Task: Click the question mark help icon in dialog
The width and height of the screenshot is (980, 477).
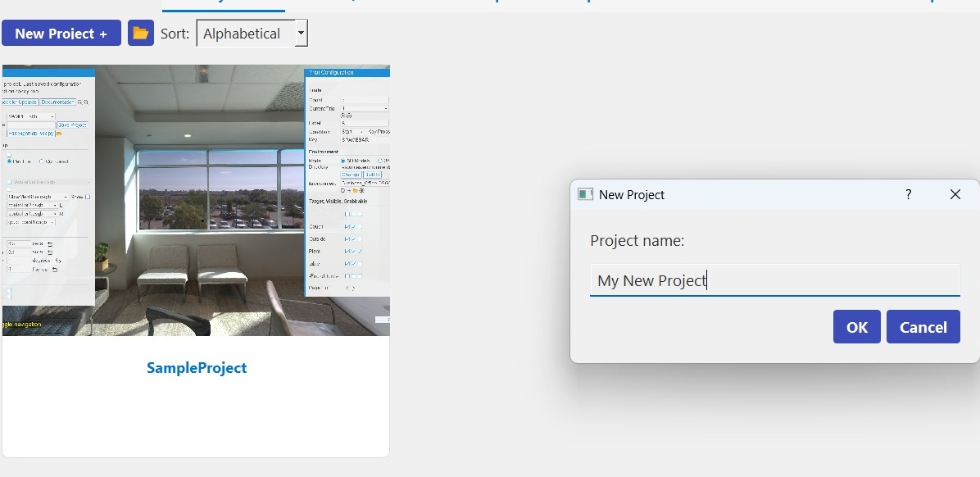Action: tap(908, 194)
